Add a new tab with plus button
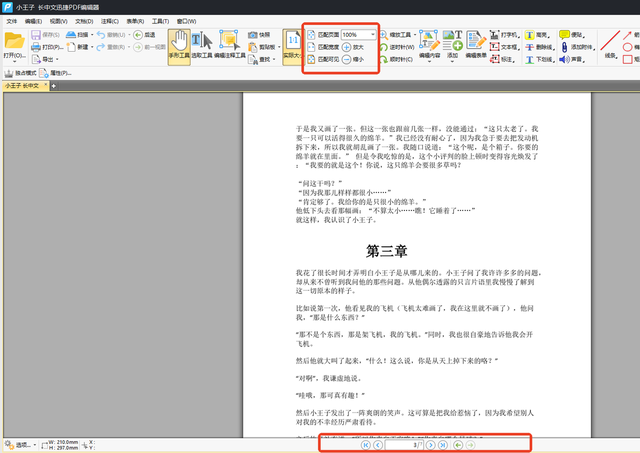The width and height of the screenshot is (640, 453). tap(53, 86)
